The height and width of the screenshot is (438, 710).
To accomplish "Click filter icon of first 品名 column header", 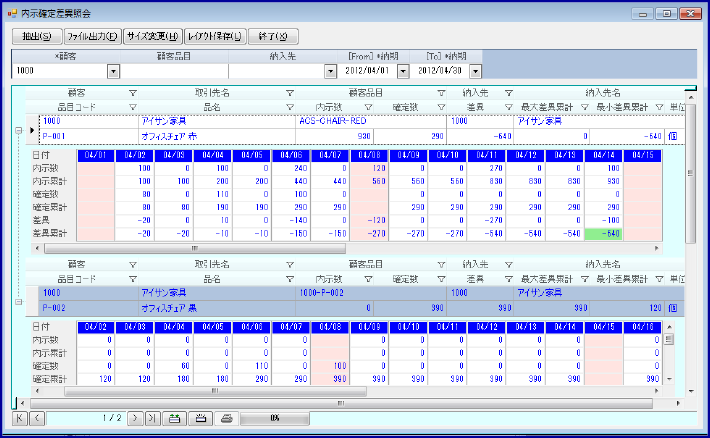I will pyautogui.click(x=290, y=107).
